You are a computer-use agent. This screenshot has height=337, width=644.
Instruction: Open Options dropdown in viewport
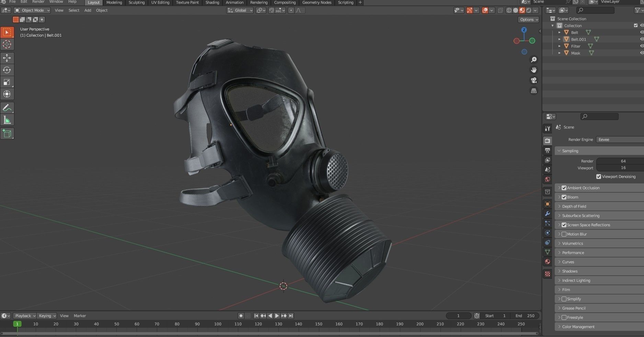(x=529, y=20)
